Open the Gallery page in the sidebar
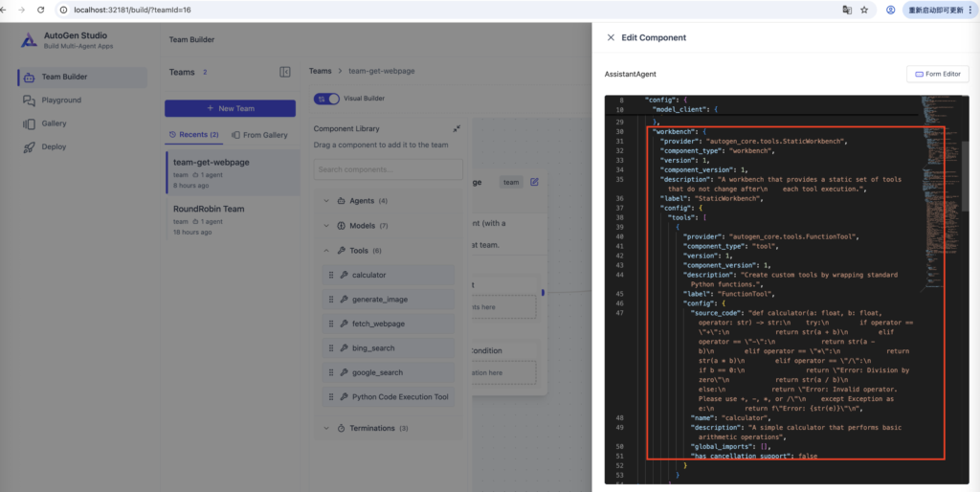This screenshot has width=980, height=492. [x=83, y=123]
